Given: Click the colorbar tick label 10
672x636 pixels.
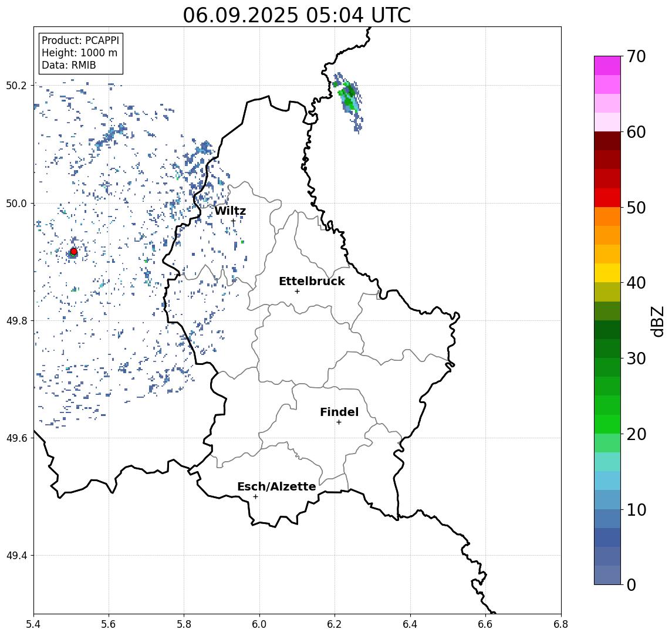Looking at the screenshot, I should point(636,509).
